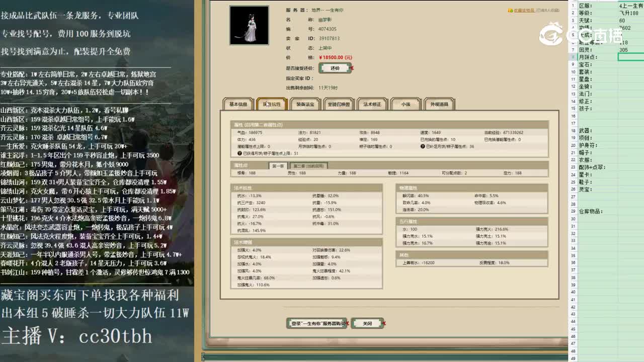The image size is (644, 362).
Task: Select the 宝石 cell in the spreadsheet
Action: [x=598, y=64]
